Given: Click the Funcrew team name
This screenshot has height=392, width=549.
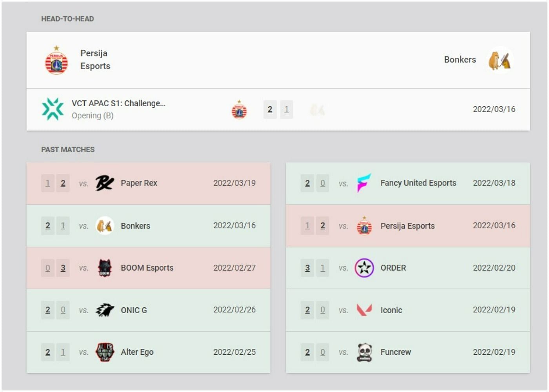Looking at the screenshot, I should pyautogui.click(x=396, y=352).
